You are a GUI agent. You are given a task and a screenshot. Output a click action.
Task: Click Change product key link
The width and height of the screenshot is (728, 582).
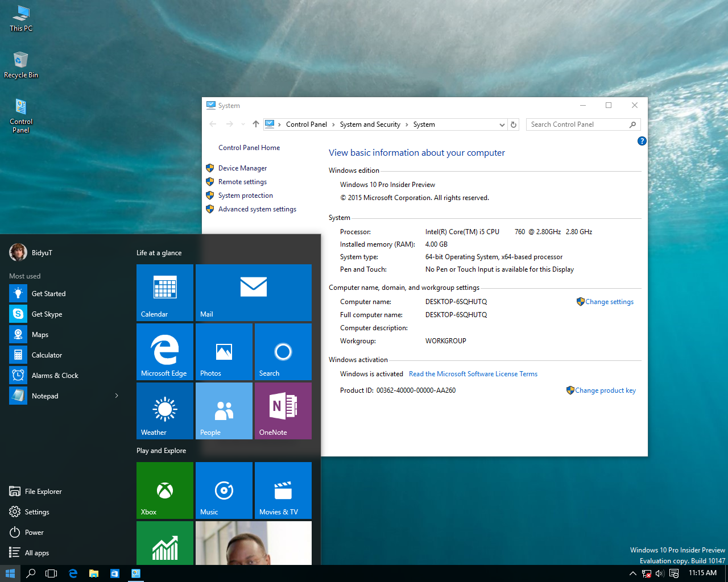605,390
